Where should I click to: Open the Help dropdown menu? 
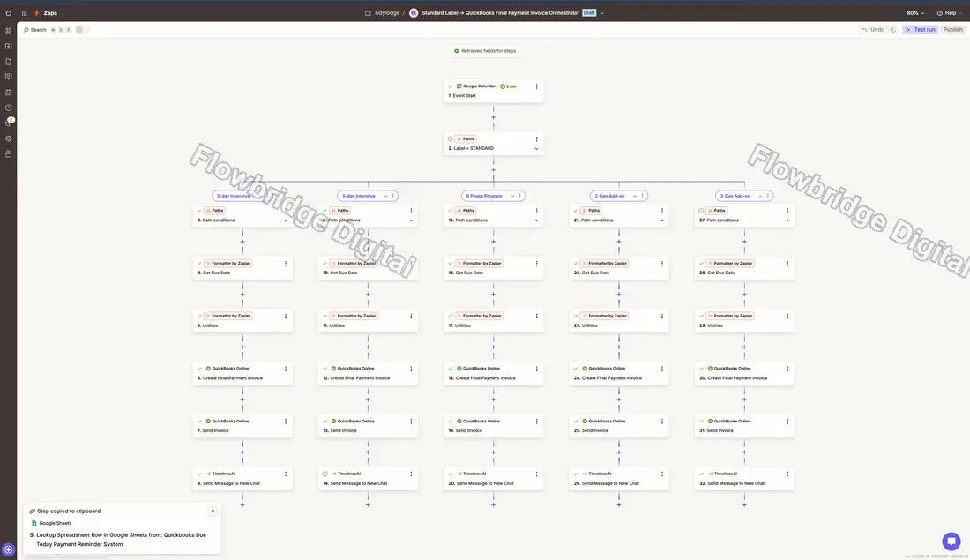click(950, 13)
